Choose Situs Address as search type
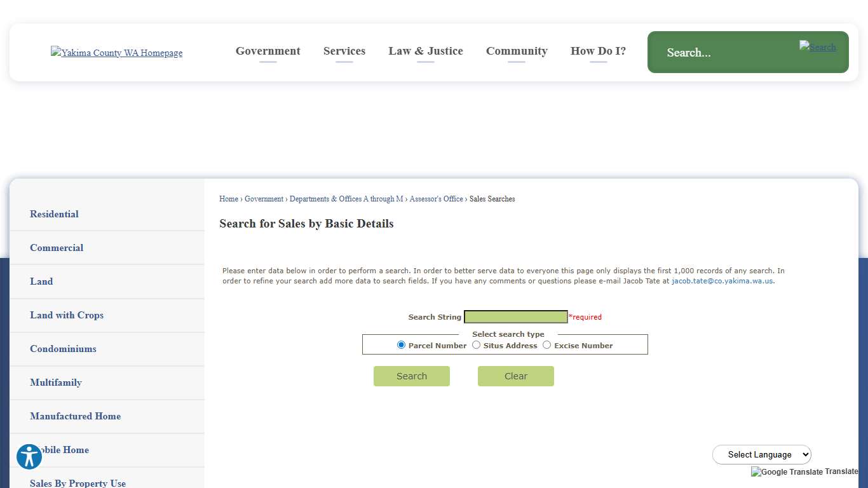 [476, 344]
